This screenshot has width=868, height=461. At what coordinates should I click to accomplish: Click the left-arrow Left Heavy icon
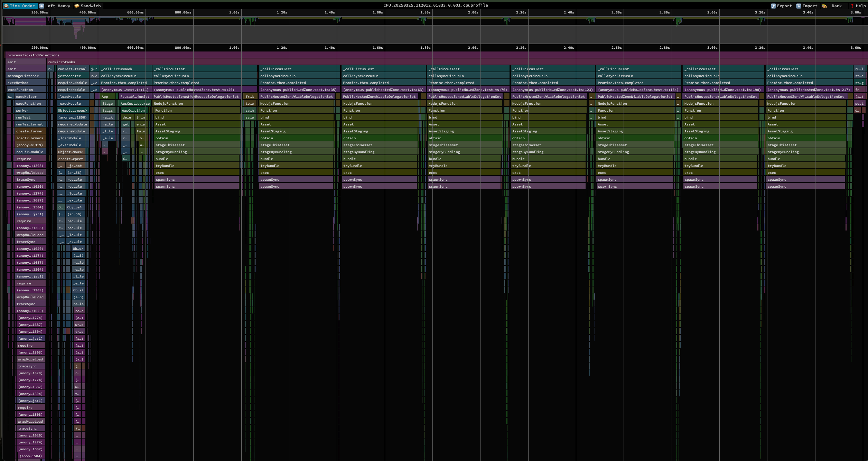(x=42, y=6)
